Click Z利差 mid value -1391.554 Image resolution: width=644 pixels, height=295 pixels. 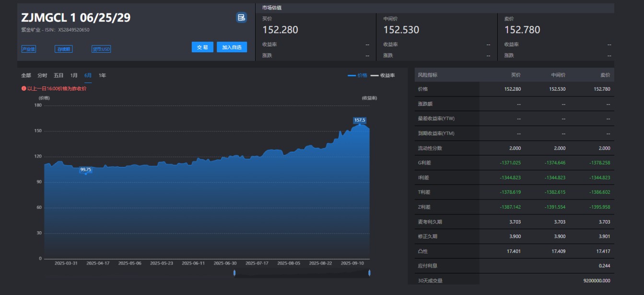[x=555, y=207]
